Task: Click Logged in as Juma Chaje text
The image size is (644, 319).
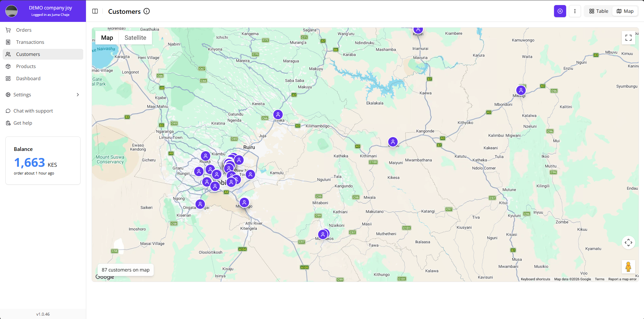Action: (51, 15)
